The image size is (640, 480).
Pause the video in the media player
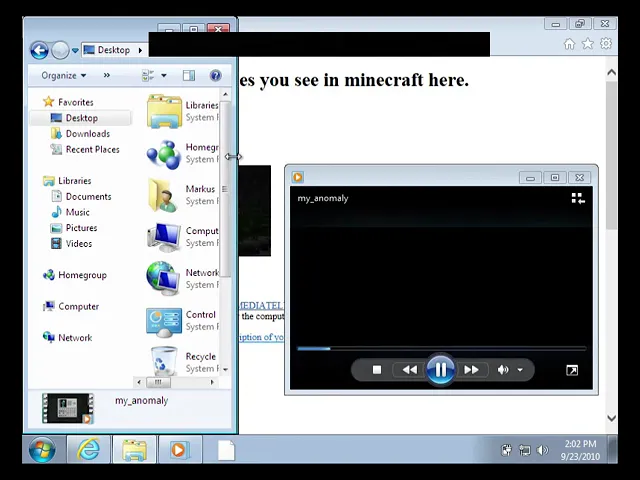coord(440,370)
